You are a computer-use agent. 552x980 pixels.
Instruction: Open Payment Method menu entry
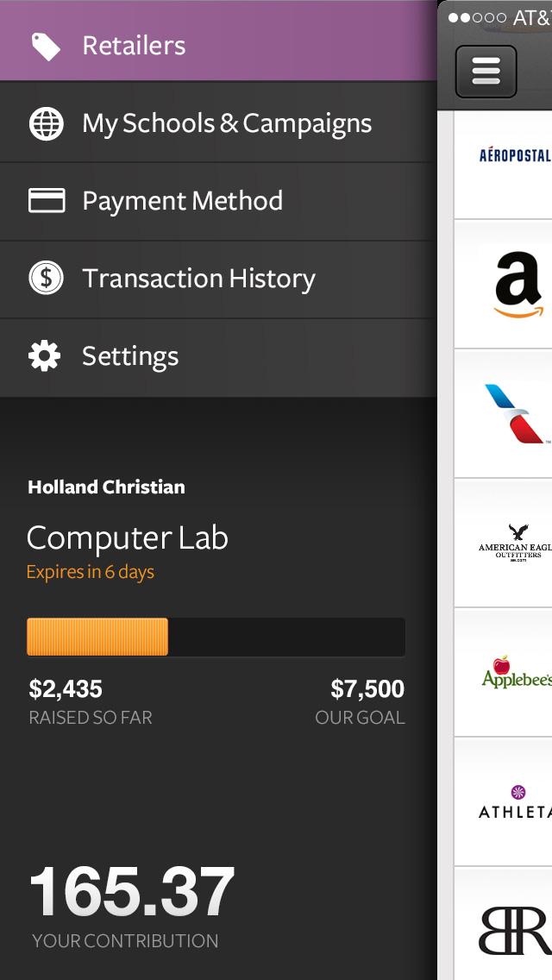click(182, 201)
